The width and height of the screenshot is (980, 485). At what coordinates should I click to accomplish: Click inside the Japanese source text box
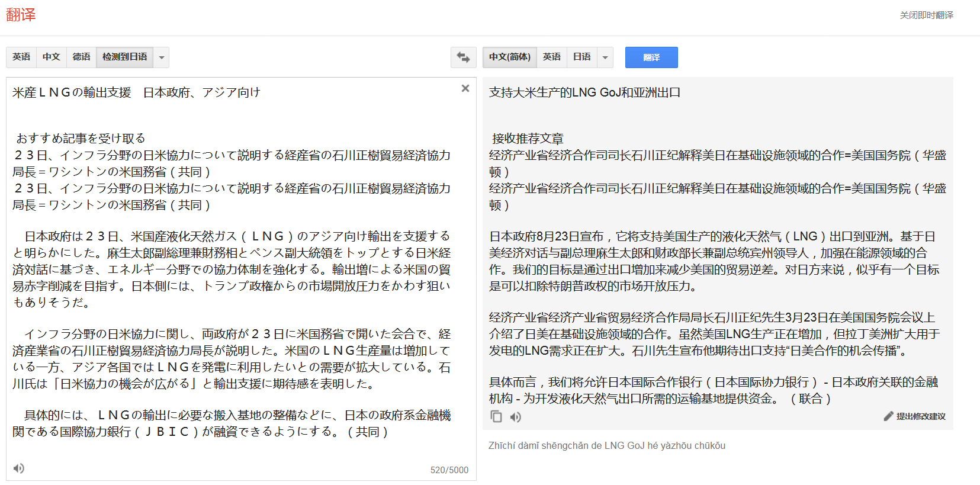point(237,266)
